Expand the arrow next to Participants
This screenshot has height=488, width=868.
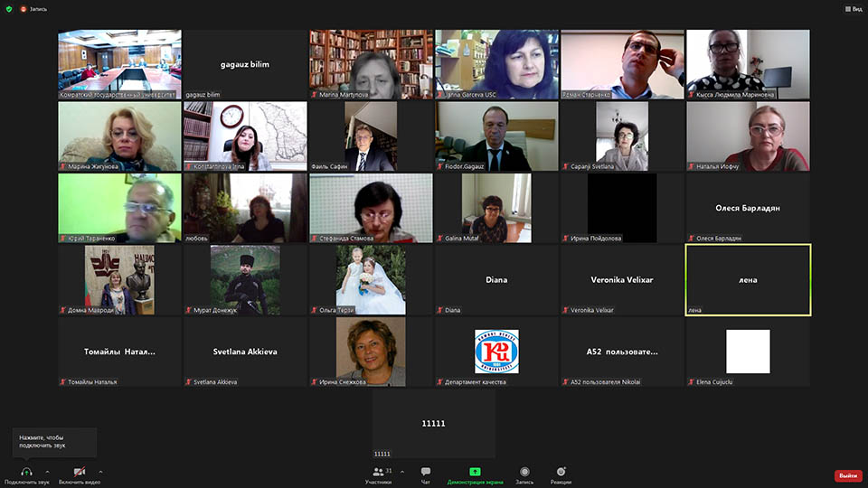click(402, 471)
